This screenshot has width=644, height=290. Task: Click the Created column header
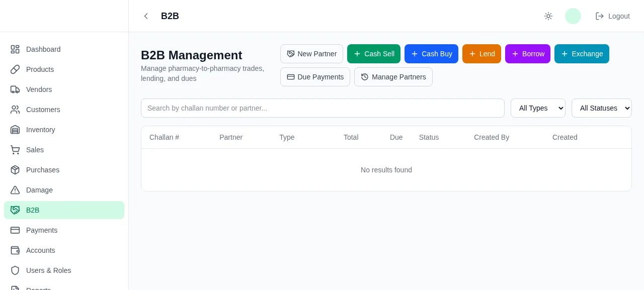[565, 137]
